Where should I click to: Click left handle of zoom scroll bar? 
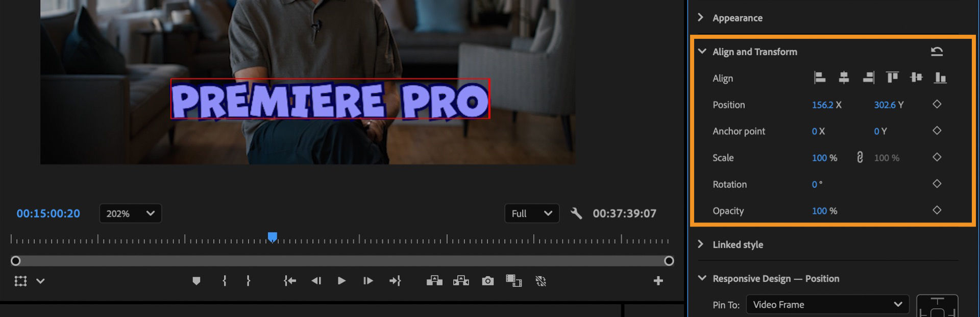click(16, 261)
